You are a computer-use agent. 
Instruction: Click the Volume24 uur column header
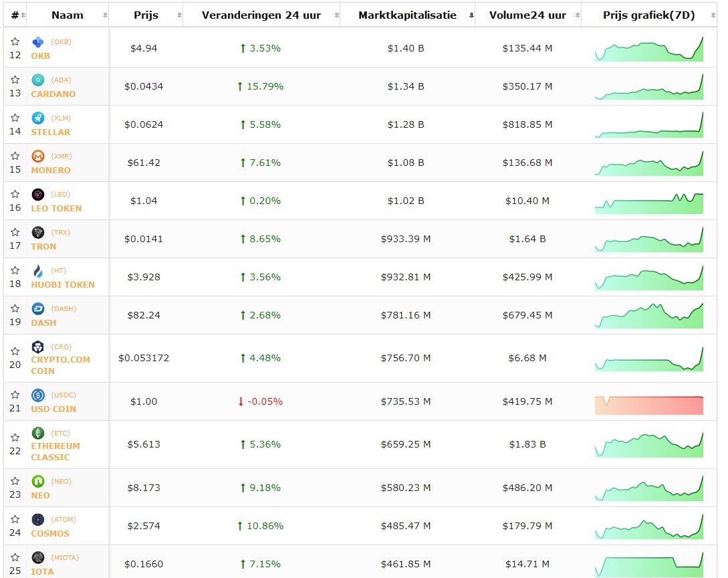(527, 15)
